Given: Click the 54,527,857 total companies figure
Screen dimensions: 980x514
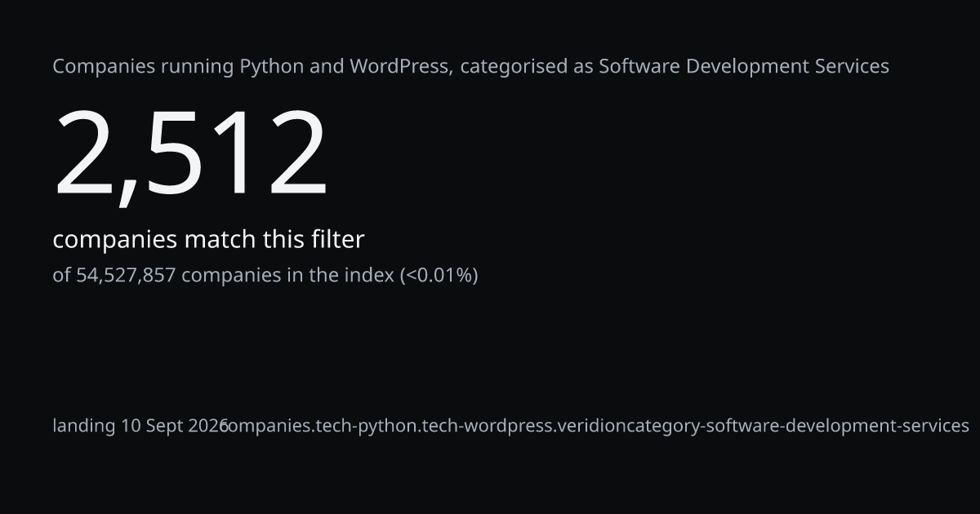Looking at the screenshot, I should point(126,276).
